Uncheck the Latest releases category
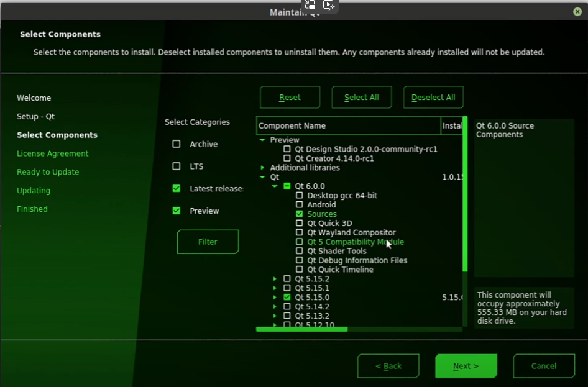This screenshot has height=387, width=588. coord(177,188)
